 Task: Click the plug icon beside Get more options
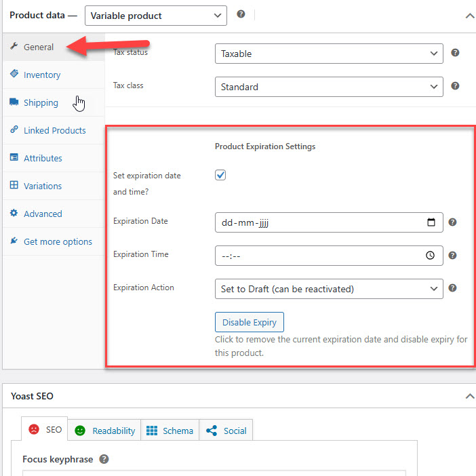coord(14,241)
